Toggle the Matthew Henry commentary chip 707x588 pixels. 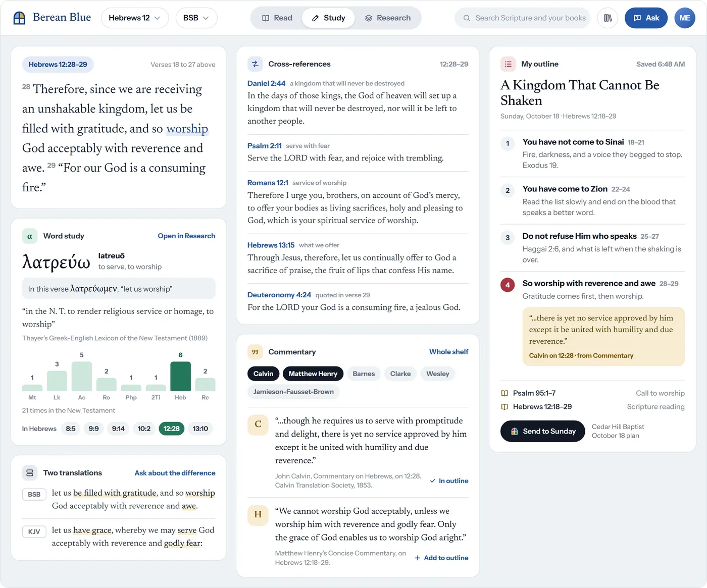click(313, 373)
